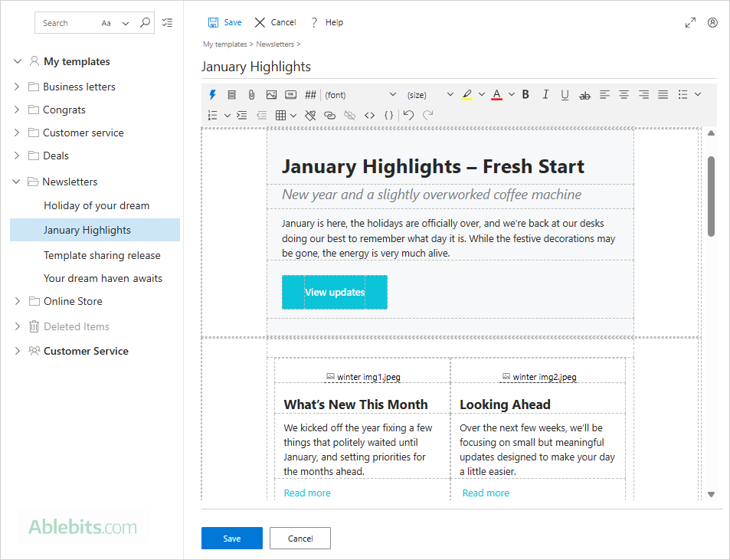The image size is (730, 560).
Task: Toggle strikethrough formatting
Action: click(x=584, y=94)
